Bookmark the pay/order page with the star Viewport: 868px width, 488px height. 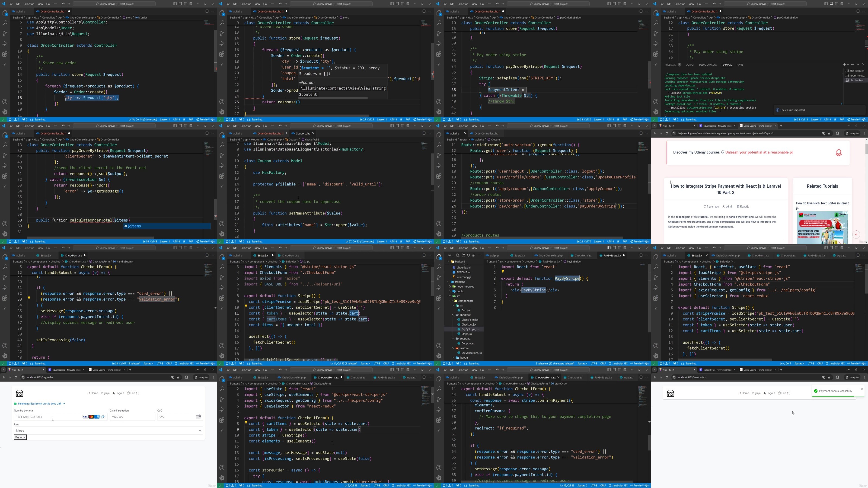click(178, 377)
